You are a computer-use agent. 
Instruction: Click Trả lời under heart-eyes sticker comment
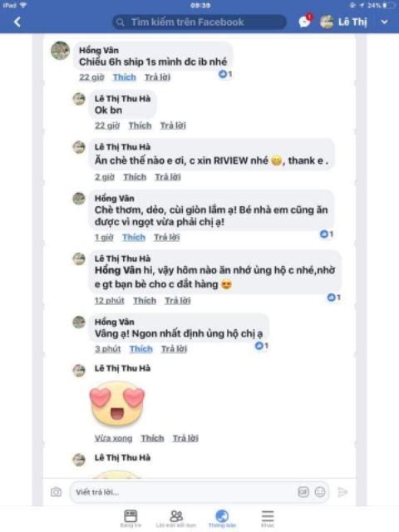(x=185, y=438)
